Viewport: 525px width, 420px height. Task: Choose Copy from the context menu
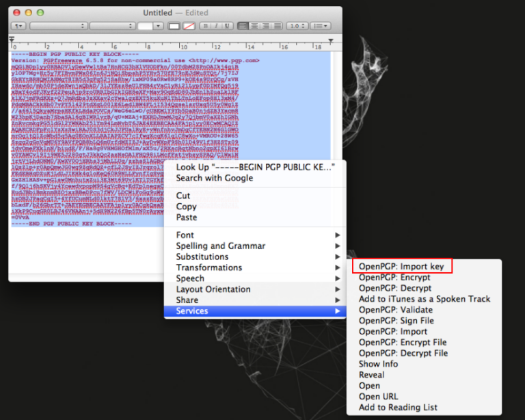pos(255,207)
